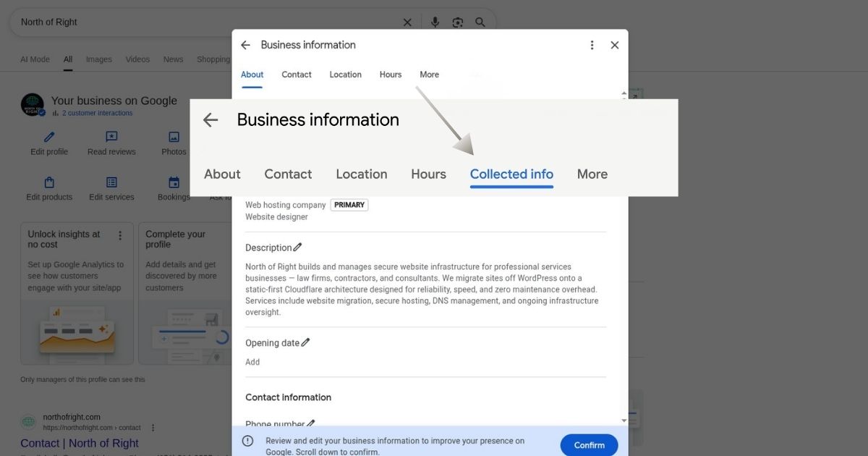
Task: Start a voice search with the microphone icon
Action: [x=435, y=22]
